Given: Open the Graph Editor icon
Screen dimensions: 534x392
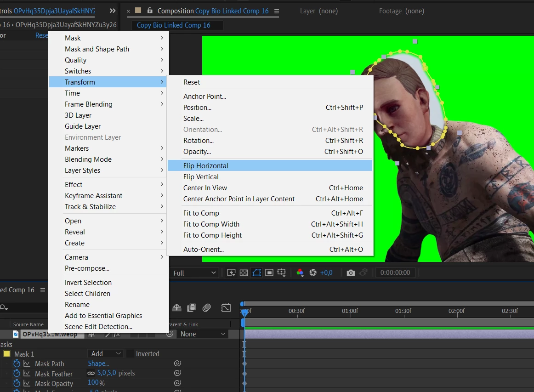Looking at the screenshot, I should (x=226, y=308).
